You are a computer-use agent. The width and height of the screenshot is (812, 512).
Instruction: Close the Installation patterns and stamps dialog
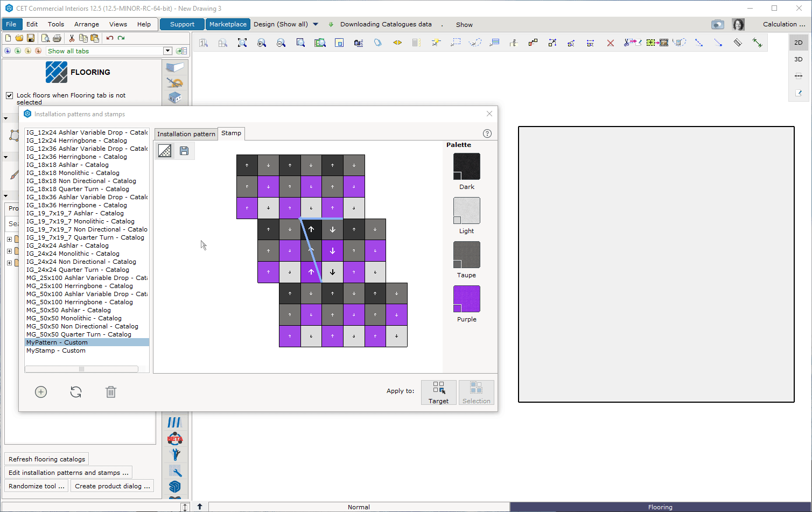[x=489, y=114]
